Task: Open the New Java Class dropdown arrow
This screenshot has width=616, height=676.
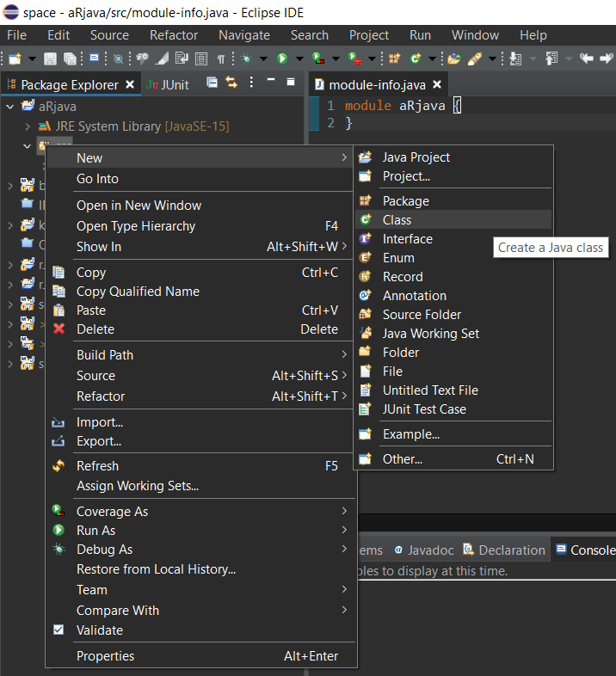Action: [x=432, y=58]
